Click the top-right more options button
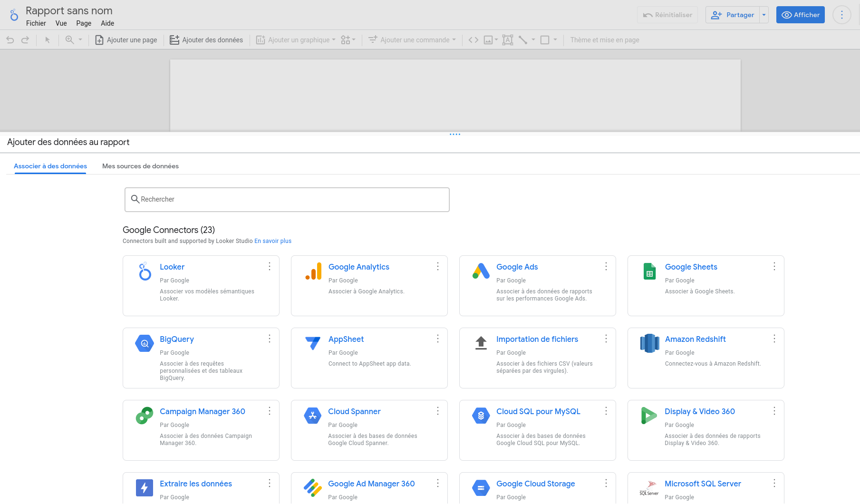 pos(841,15)
